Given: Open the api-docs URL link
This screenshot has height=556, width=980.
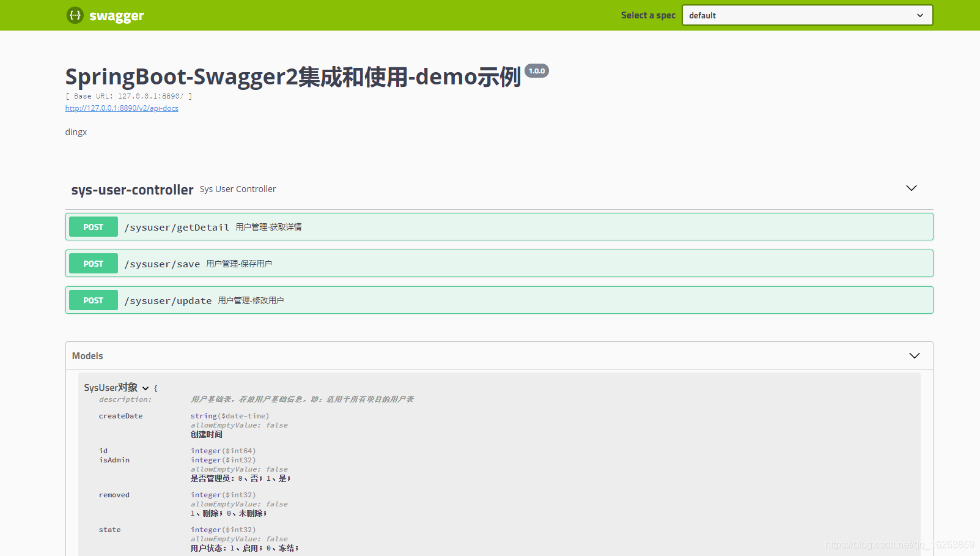Looking at the screenshot, I should (x=122, y=108).
